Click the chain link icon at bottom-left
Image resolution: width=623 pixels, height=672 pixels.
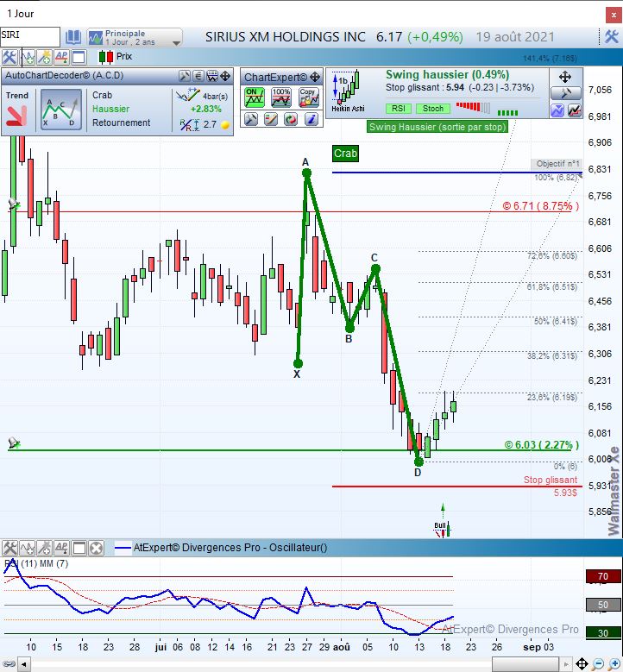coord(8,664)
